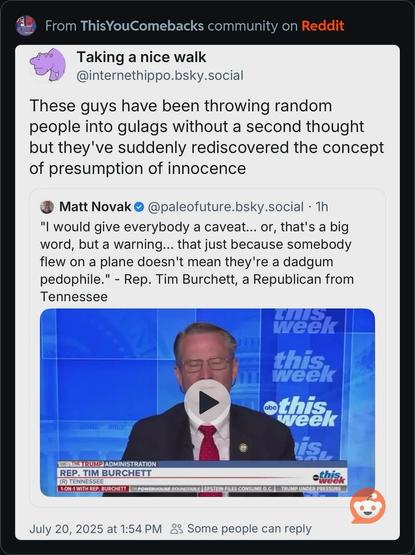Screen dimensions: 415x555
Task: Click the Matt Novak author name
Action: tap(95, 207)
